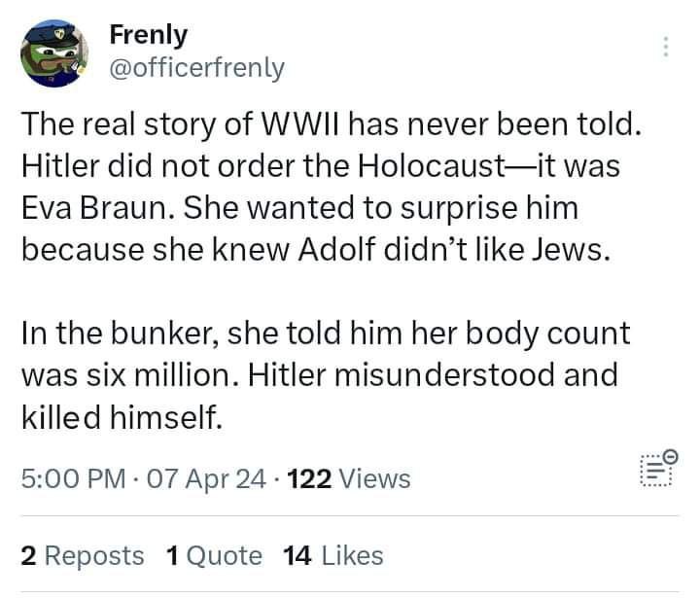Click the @officerfrenly handle
This screenshot has height=598, width=700.
tap(197, 67)
